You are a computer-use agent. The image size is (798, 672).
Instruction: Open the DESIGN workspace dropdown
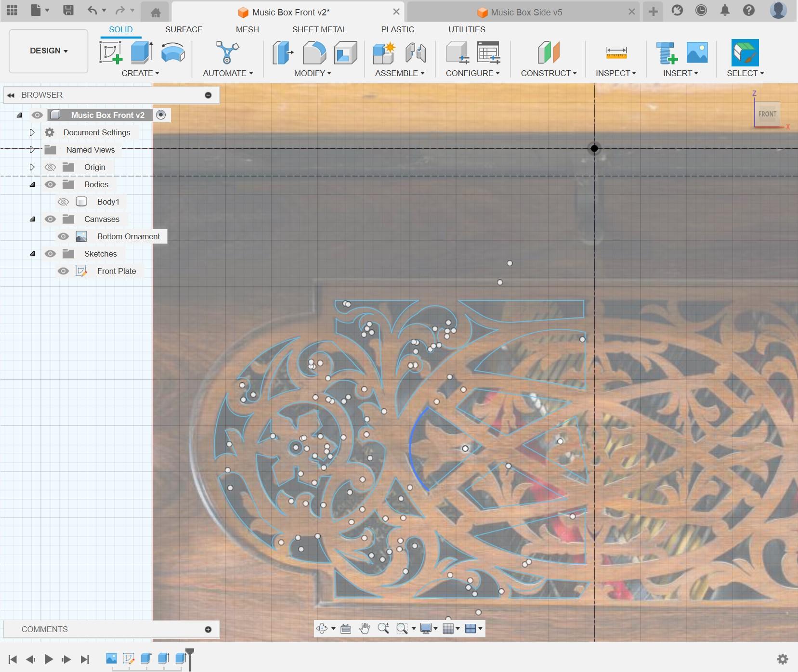(47, 51)
